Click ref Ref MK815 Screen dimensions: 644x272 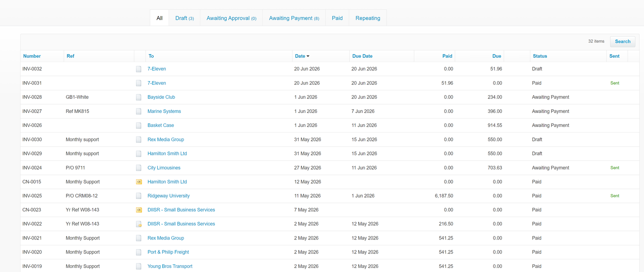[78, 111]
